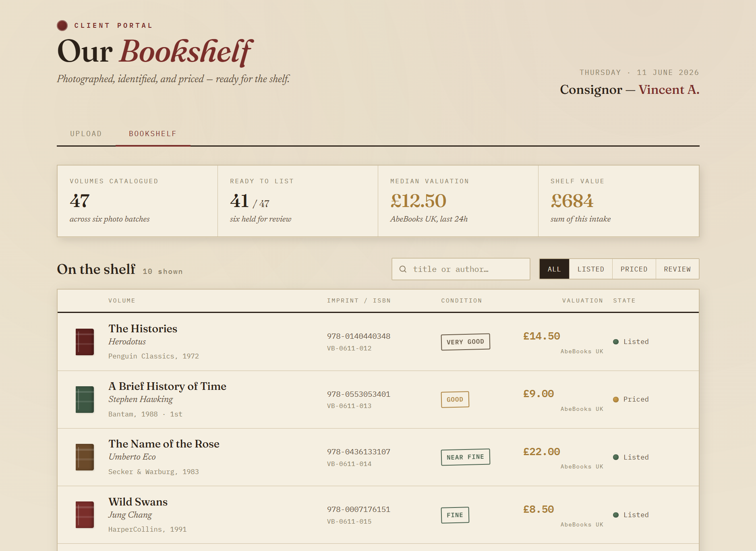The width and height of the screenshot is (756, 551).
Task: Click the State column header
Action: click(x=624, y=300)
